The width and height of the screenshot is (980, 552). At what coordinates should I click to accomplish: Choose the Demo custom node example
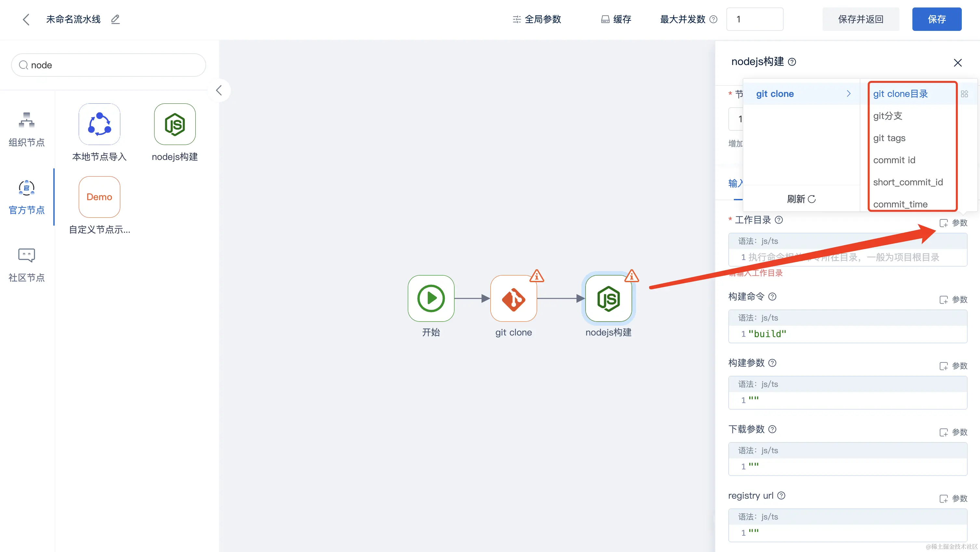point(99,197)
